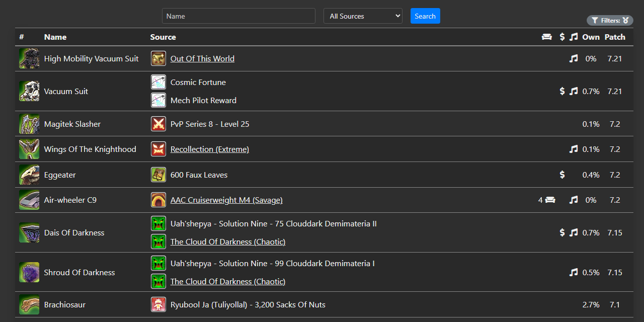The height and width of the screenshot is (322, 644).
Task: Sort by the Own column header
Action: [591, 37]
